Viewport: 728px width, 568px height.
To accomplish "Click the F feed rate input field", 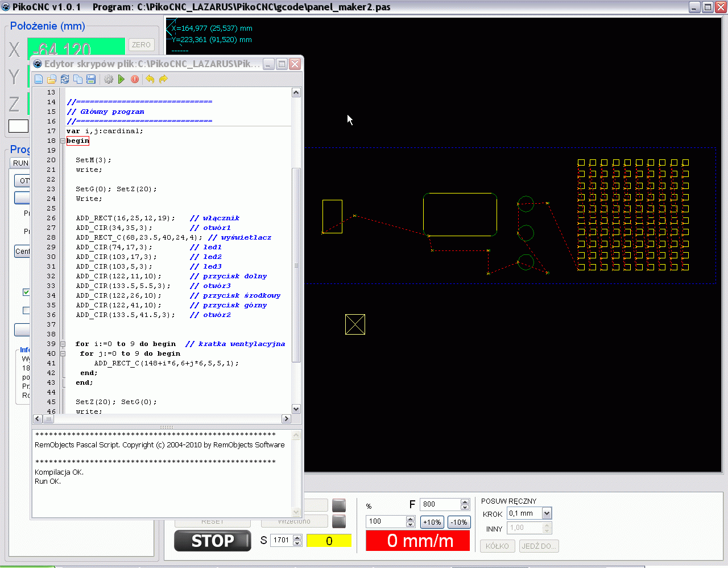I will click(x=441, y=504).
